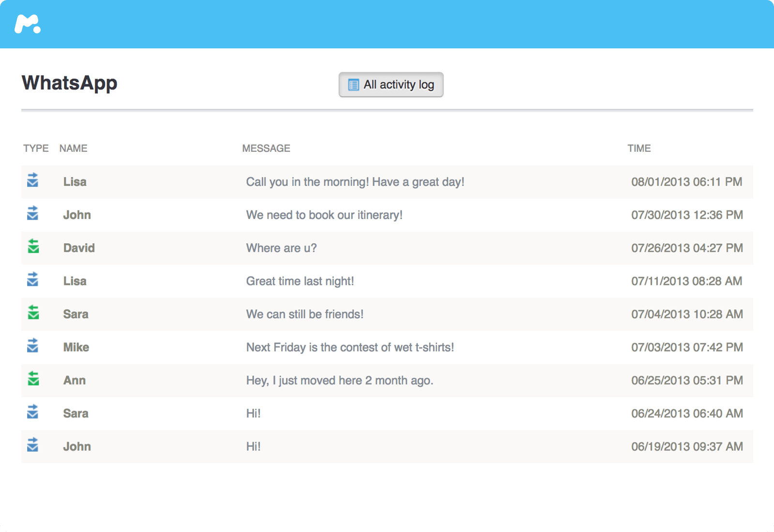Click John's 'Hi!' message text
The image size is (774, 532).
253,446
